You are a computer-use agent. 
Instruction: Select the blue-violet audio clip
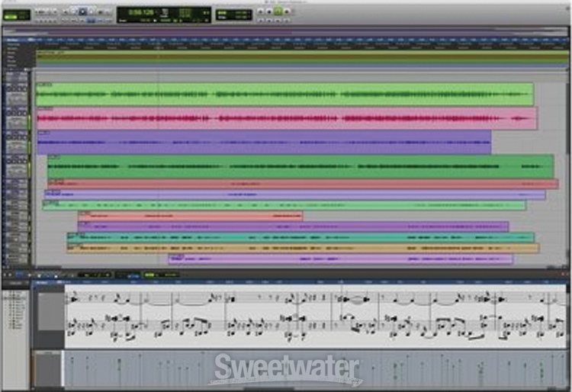(x=264, y=142)
